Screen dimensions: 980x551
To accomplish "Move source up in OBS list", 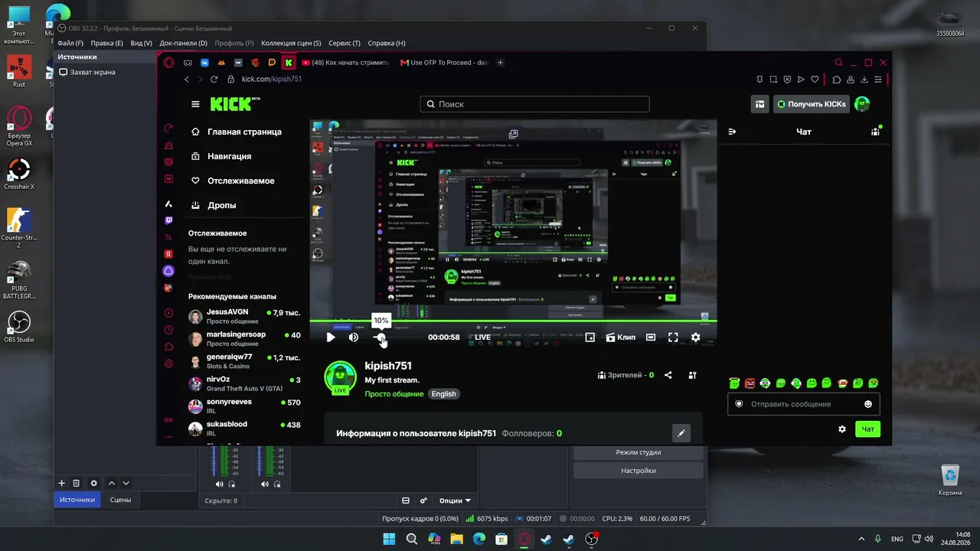I will tap(112, 483).
